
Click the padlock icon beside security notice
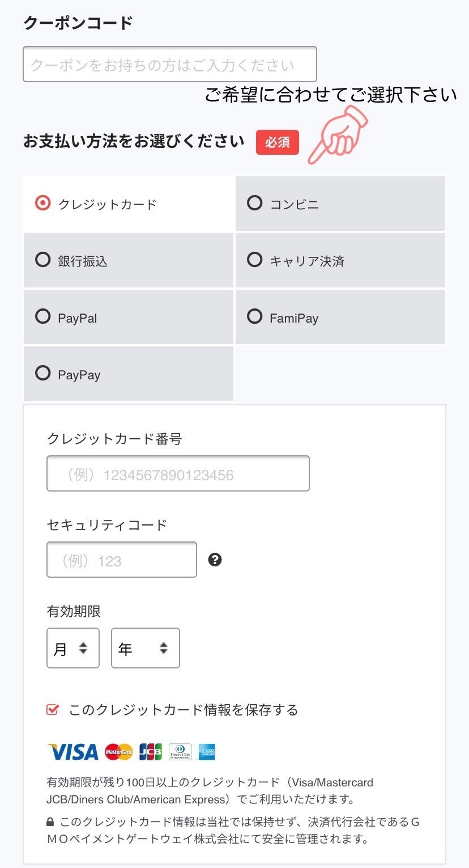(x=50, y=822)
